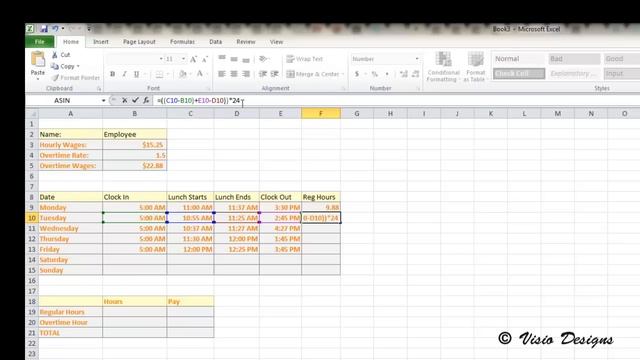Open the File tab
640x360 pixels.
pos(40,42)
